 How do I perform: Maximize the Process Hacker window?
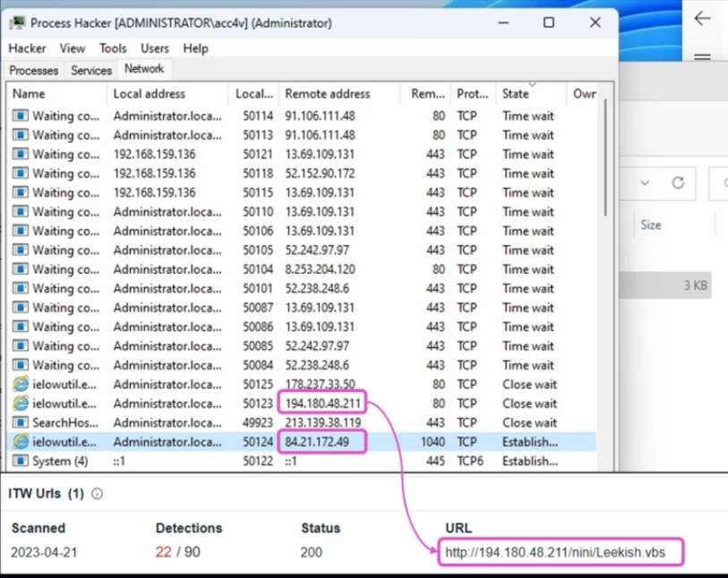[x=549, y=22]
